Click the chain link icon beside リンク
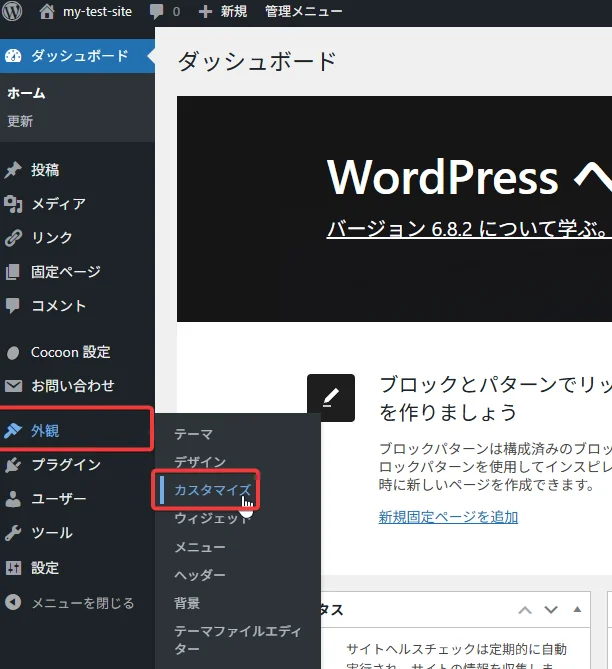 [x=13, y=238]
